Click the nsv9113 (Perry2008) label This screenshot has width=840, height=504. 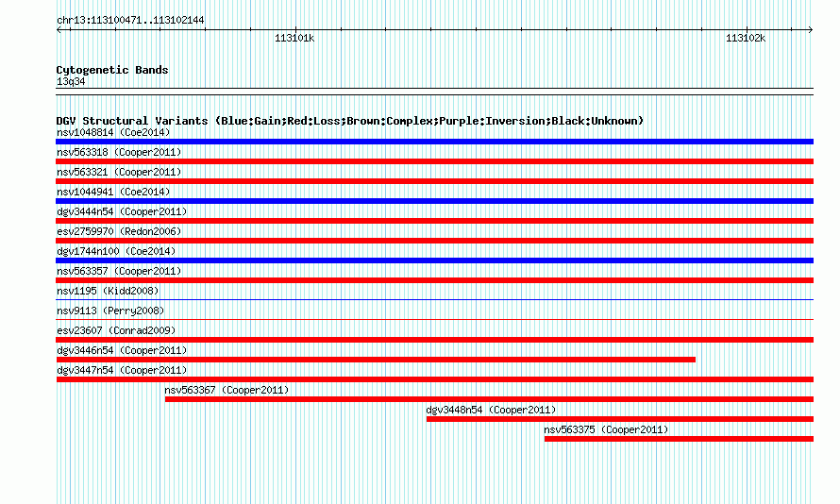click(110, 311)
